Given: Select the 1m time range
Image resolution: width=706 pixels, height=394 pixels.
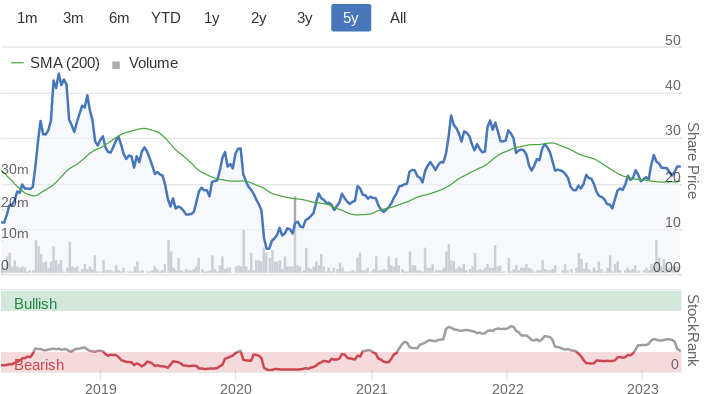Looking at the screenshot, I should [x=27, y=18].
